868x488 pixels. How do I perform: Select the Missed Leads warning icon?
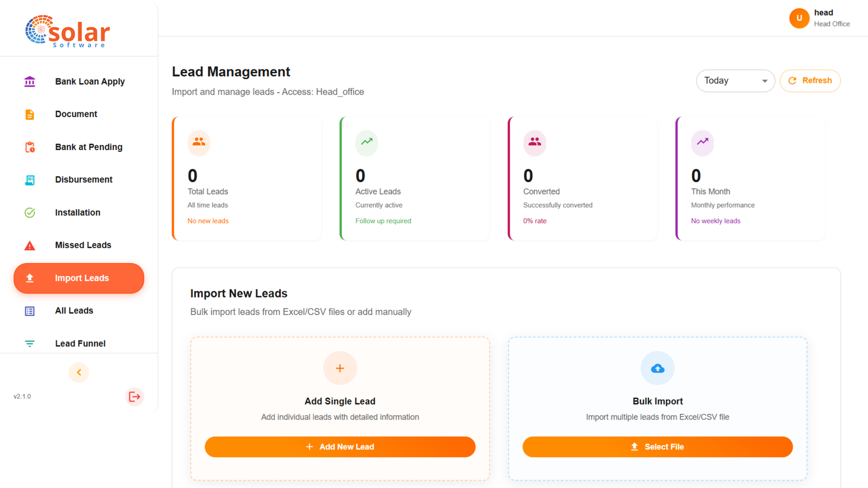pos(29,245)
